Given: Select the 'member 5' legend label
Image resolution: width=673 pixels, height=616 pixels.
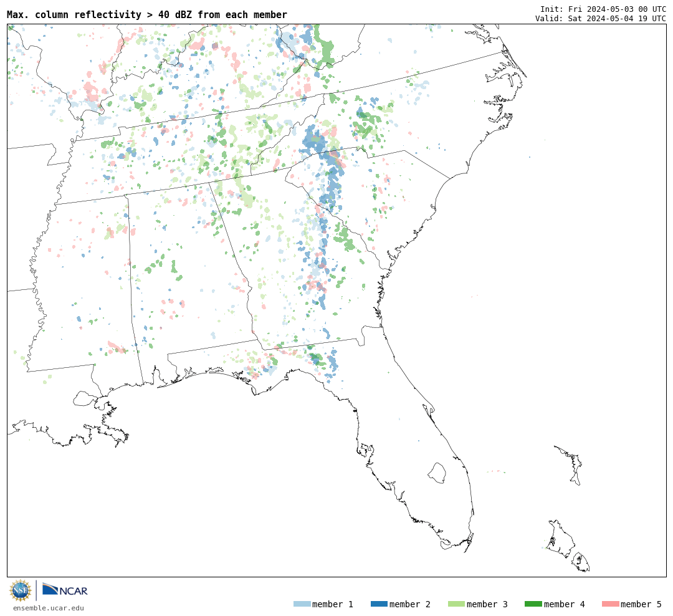Looking at the screenshot, I should pyautogui.click(x=641, y=604).
